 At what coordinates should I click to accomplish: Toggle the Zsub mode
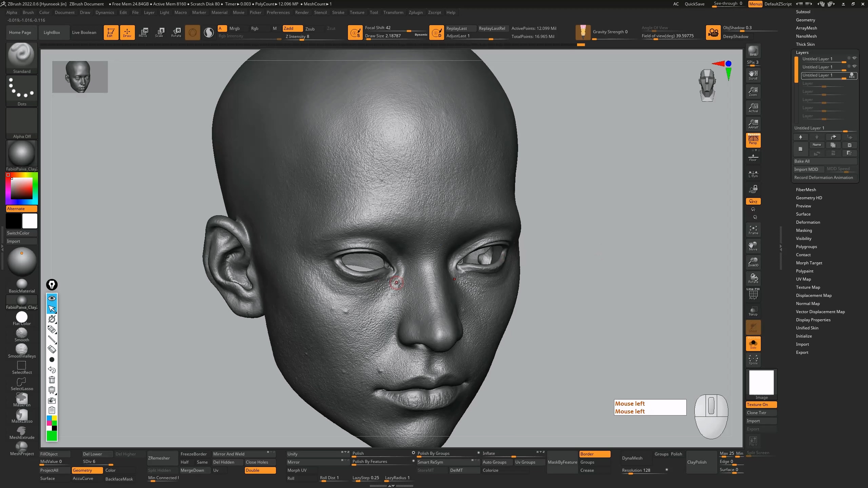310,29
